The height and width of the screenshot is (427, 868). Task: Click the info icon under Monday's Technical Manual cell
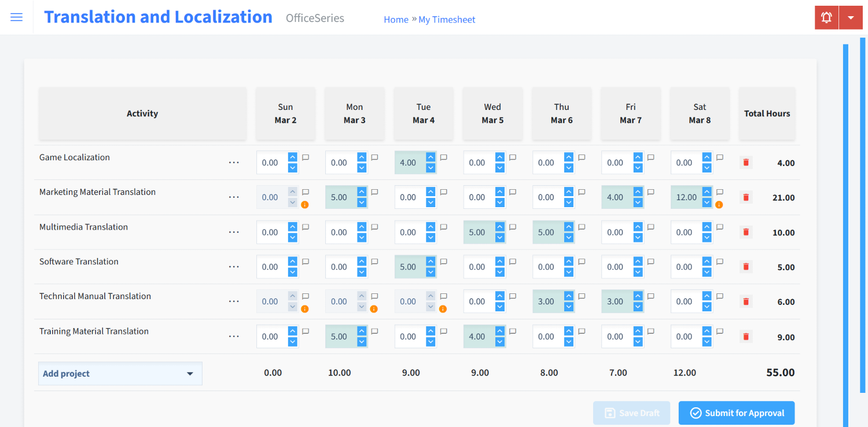[374, 309]
